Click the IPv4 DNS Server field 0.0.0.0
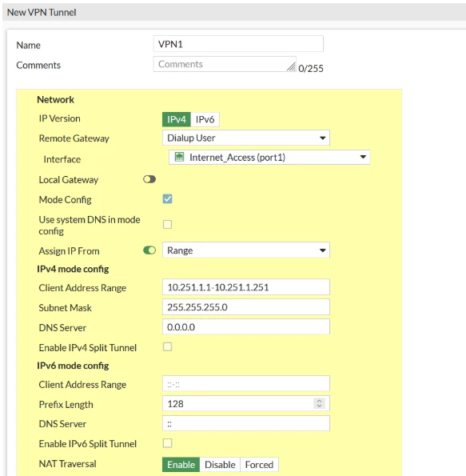The image size is (466, 476). click(246, 327)
